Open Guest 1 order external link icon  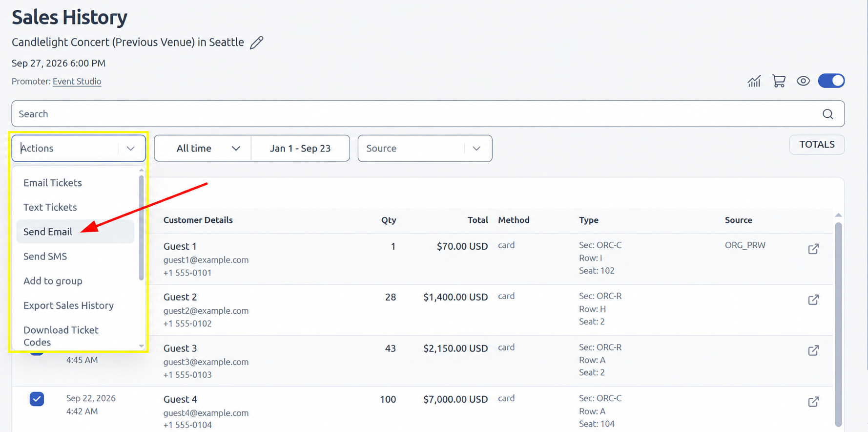click(813, 249)
